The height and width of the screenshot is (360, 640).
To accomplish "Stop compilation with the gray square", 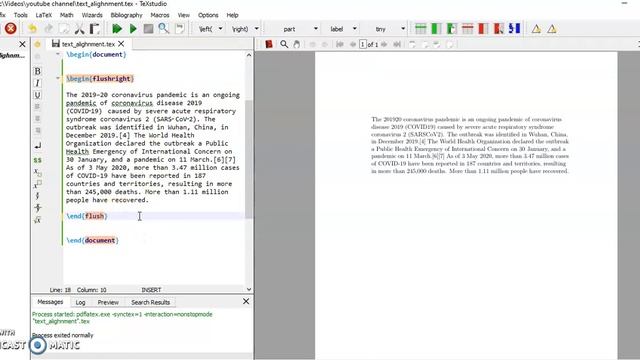I will pos(149,29).
